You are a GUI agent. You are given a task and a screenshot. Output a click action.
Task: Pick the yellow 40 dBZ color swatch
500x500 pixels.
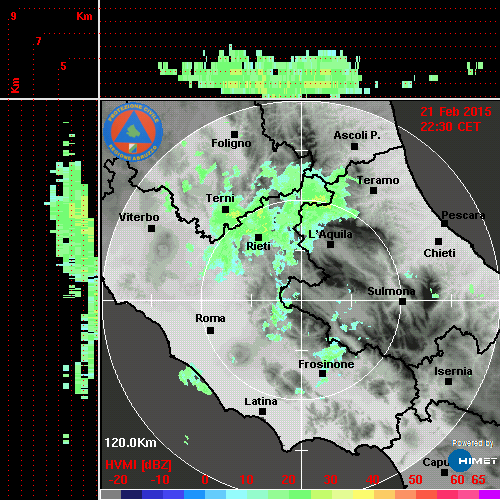tap(363, 495)
